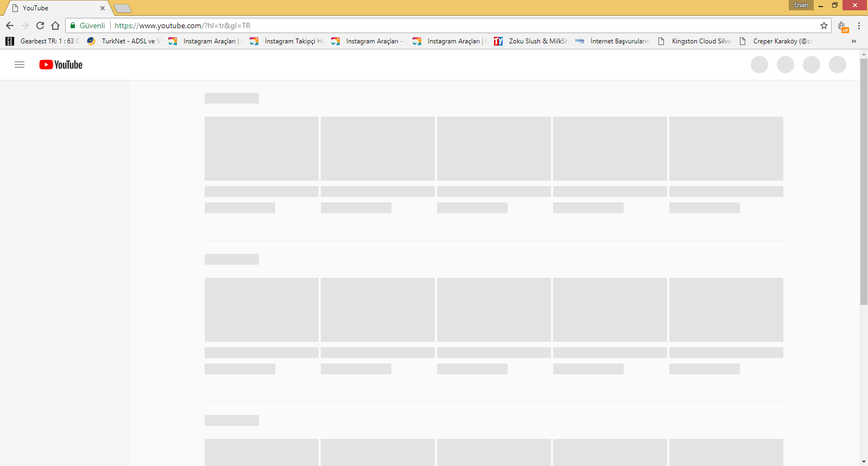Open a new browser tab
The image size is (868, 466).
click(123, 8)
